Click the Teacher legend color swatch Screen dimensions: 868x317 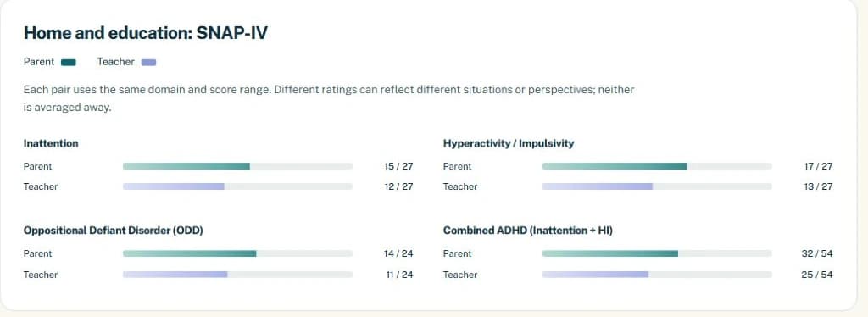pos(148,63)
